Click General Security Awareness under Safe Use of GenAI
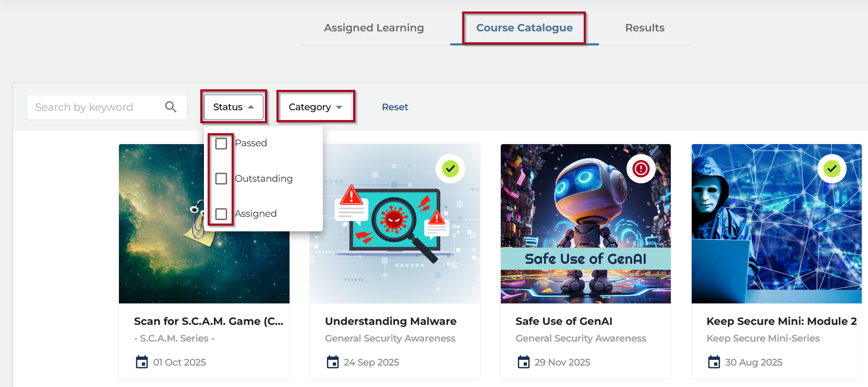 (x=581, y=338)
